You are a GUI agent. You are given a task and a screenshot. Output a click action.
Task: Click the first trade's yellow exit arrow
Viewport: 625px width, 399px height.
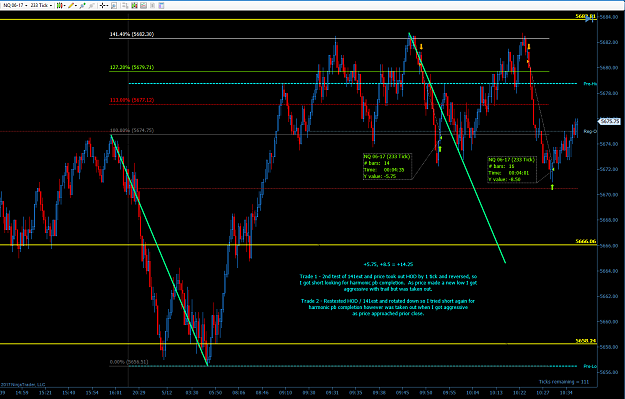coord(440,149)
